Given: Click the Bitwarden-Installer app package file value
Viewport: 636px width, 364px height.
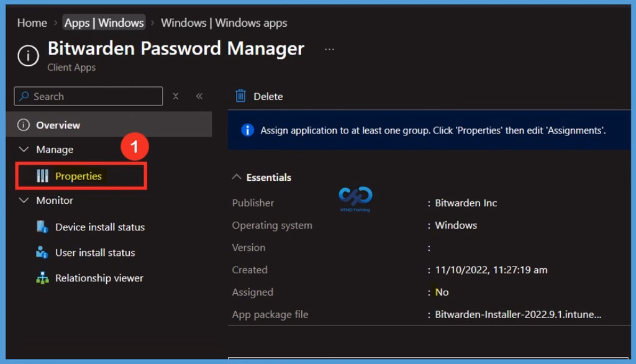Looking at the screenshot, I should 518,314.
